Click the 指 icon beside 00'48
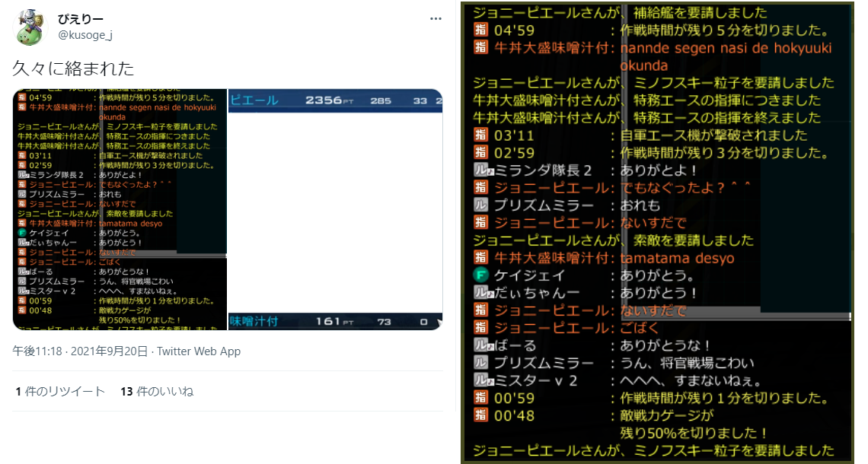The image size is (868, 464). point(480,415)
